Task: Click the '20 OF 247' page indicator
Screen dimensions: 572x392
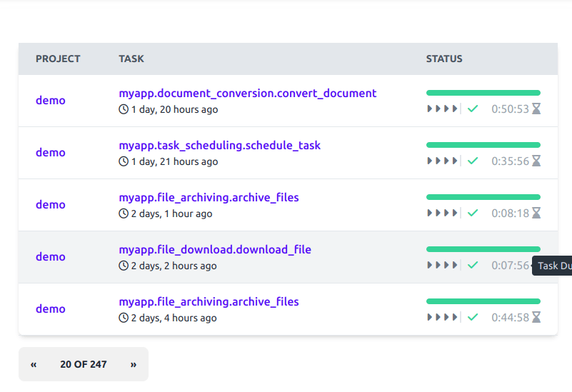Action: (x=84, y=364)
